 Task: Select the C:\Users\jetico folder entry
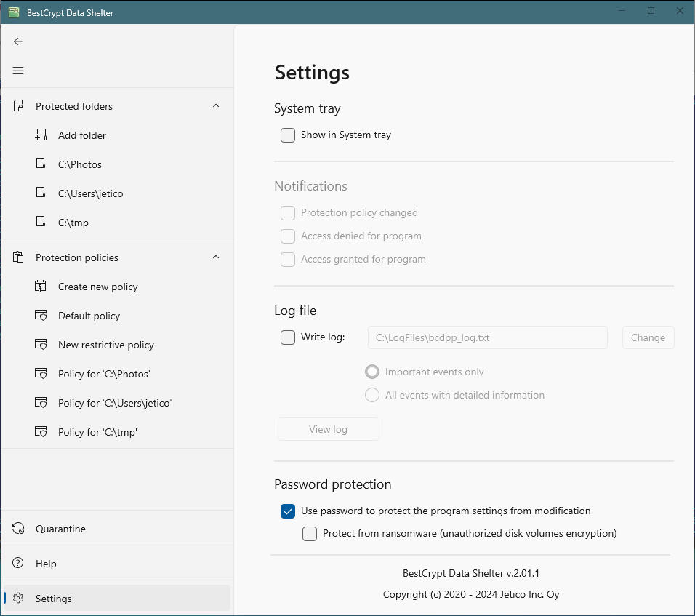[x=90, y=193]
